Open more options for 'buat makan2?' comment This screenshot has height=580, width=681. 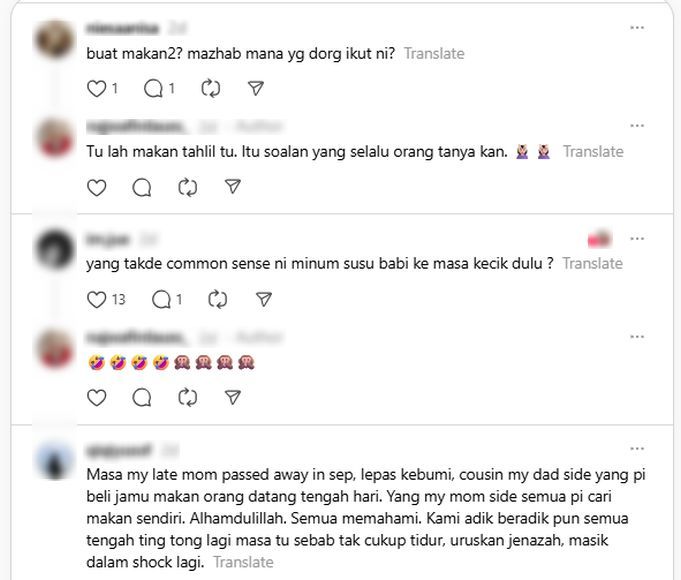coord(637,28)
